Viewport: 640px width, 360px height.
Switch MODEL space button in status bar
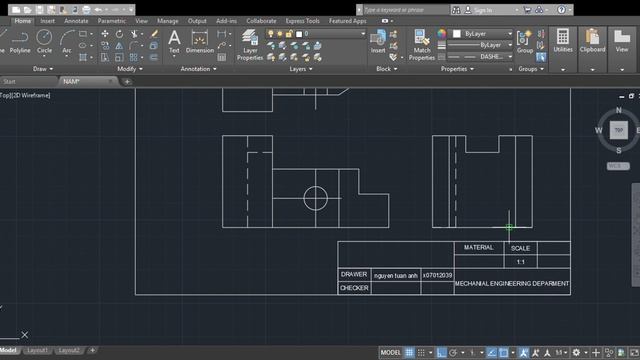pos(391,352)
